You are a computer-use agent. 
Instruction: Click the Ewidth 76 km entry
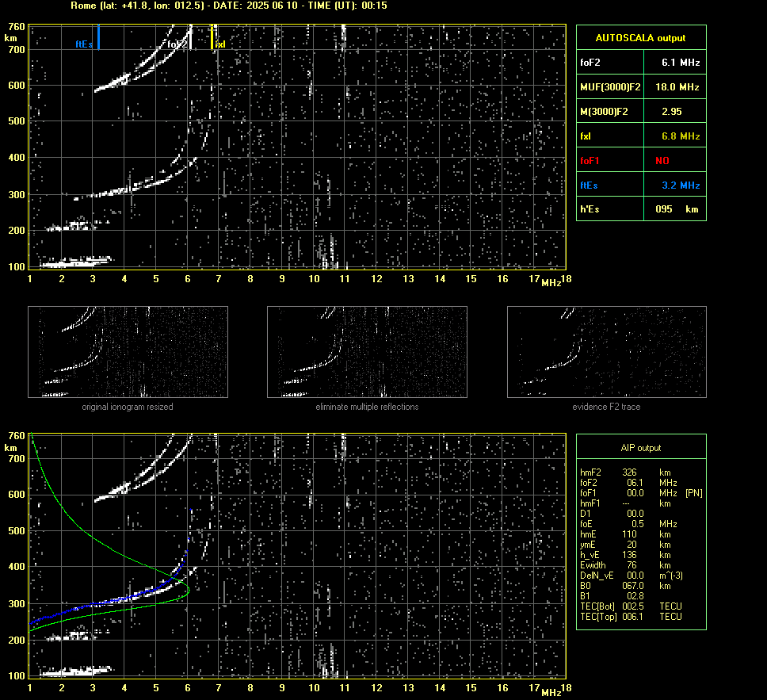click(626, 565)
